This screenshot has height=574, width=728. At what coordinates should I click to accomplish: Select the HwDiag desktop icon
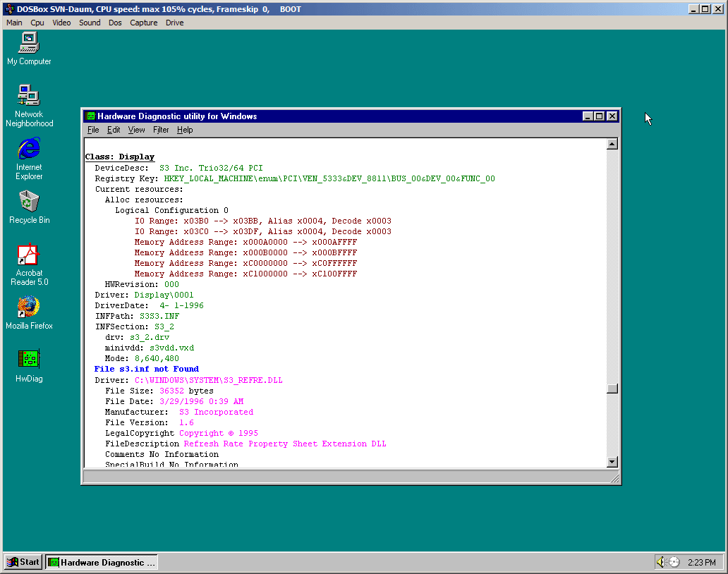29,366
